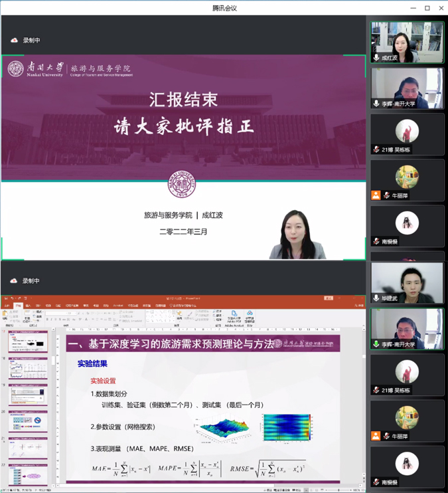Select slide 20 thumbnail in slide panel
This screenshot has height=493, width=448.
[x=28, y=422]
